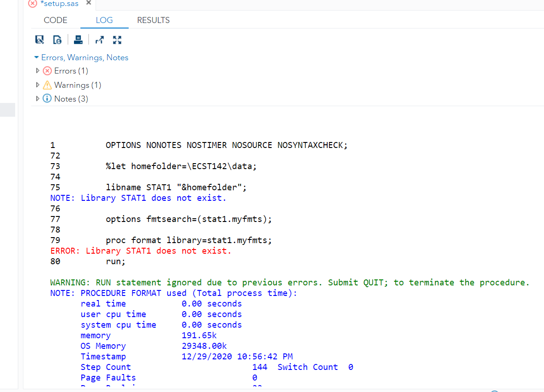Click the Errors red cross icon
Screen dimensions: 544x392
click(x=46, y=70)
